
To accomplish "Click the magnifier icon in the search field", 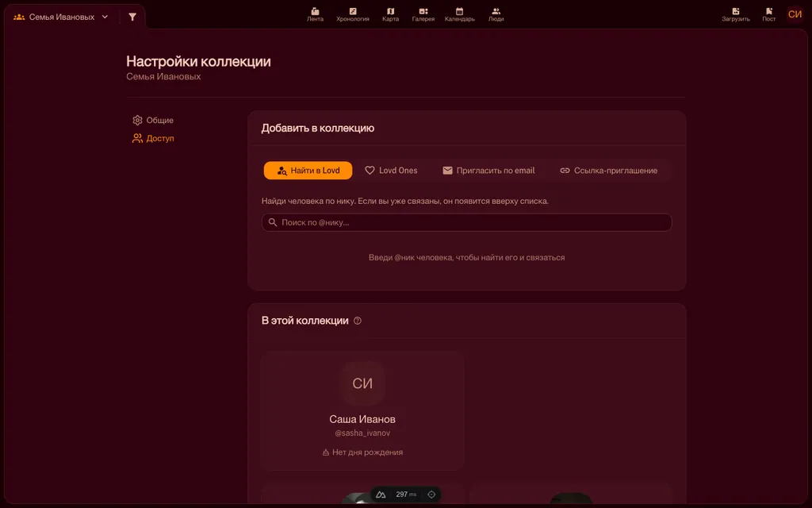I will tap(273, 222).
